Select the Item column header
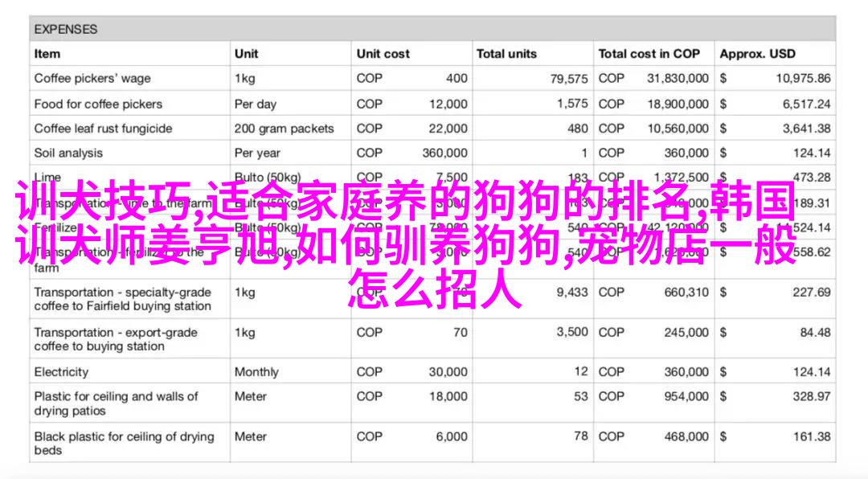This screenshot has height=479, width=868. pos(47,54)
